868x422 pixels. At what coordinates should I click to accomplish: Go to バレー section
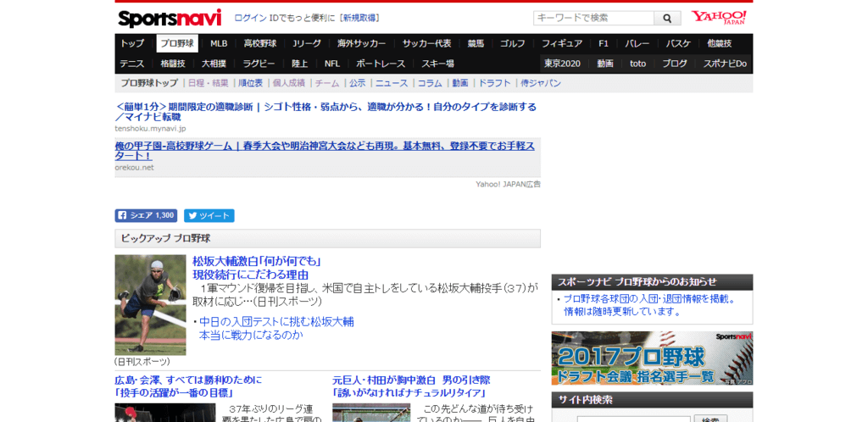(637, 44)
